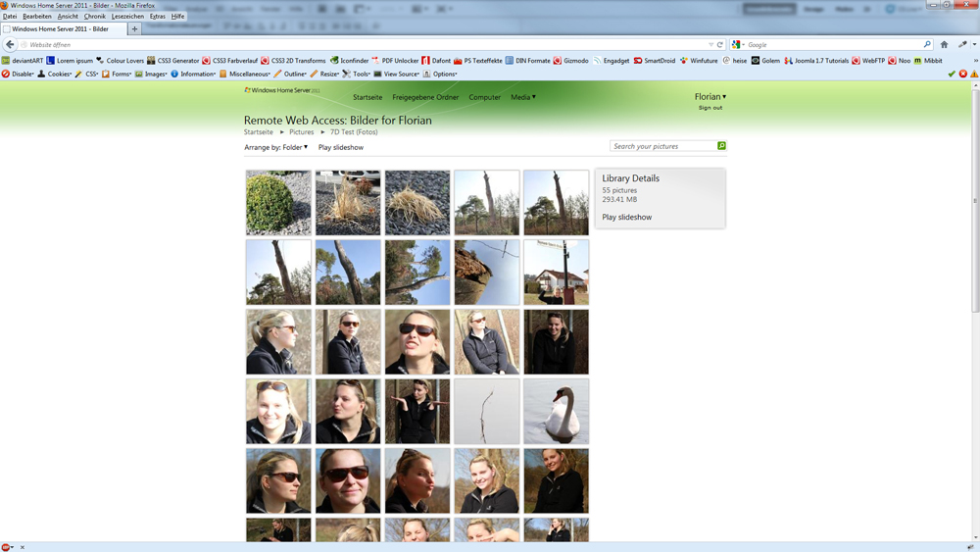Viewport: 980px width, 552px height.
Task: Open the WebFTP bookmark
Action: [868, 61]
